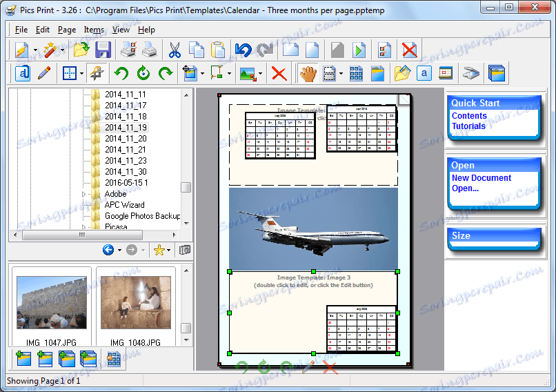Open the Help menu
This screenshot has height=392, width=556.
click(x=146, y=30)
